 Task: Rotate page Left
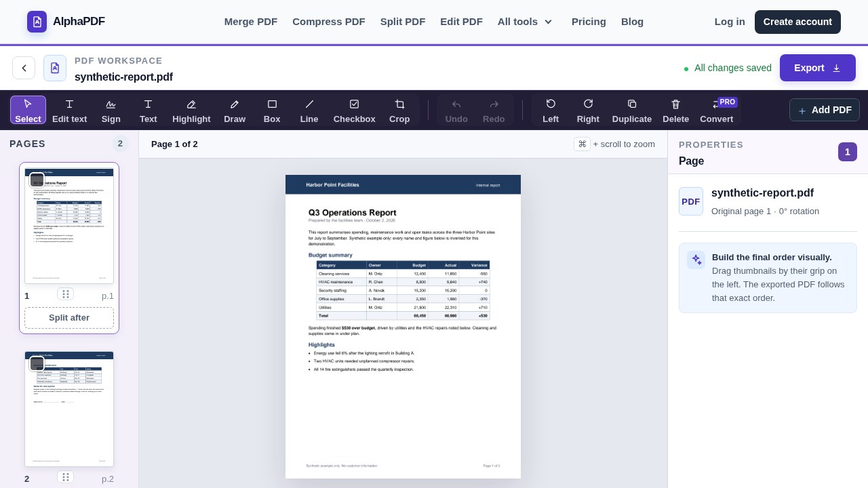(551, 110)
